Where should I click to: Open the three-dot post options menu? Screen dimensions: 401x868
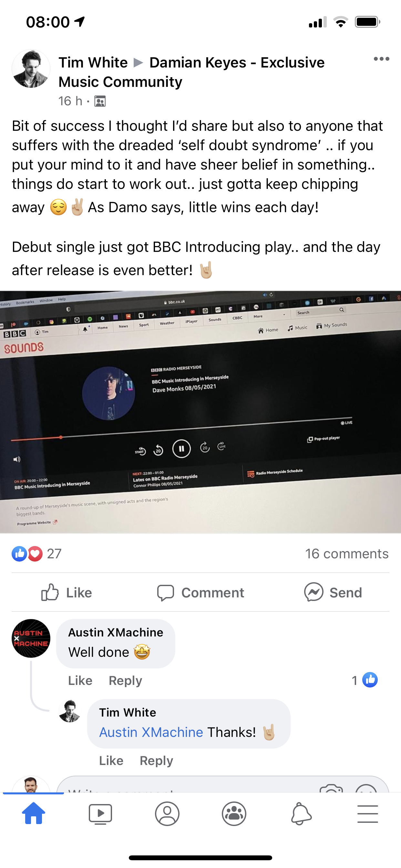click(381, 59)
